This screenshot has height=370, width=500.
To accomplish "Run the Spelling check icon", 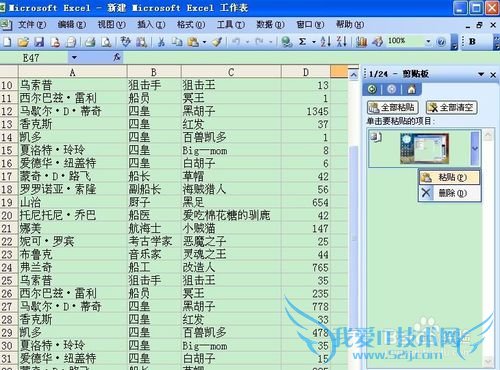I will pos(126,42).
